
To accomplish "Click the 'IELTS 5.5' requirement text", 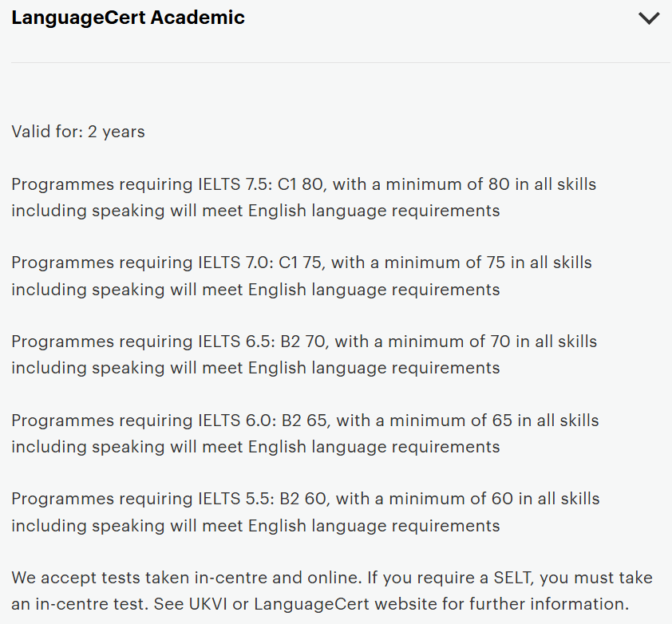I will pyautogui.click(x=234, y=499).
